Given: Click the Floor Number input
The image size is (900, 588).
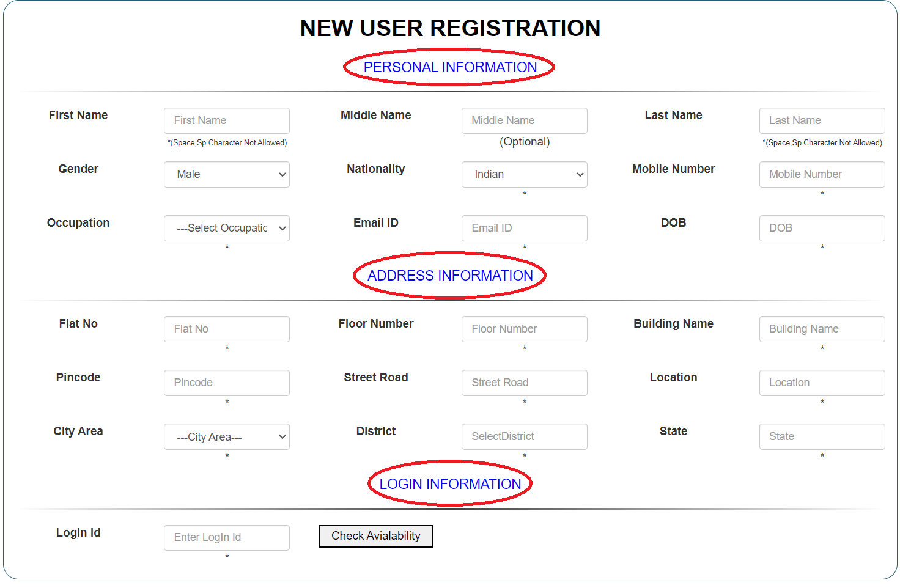Looking at the screenshot, I should 524,329.
